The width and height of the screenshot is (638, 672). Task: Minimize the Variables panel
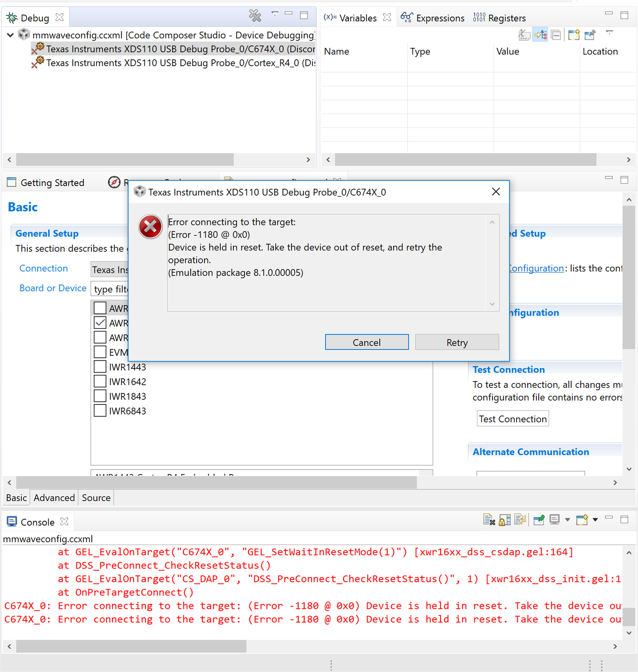click(x=608, y=14)
